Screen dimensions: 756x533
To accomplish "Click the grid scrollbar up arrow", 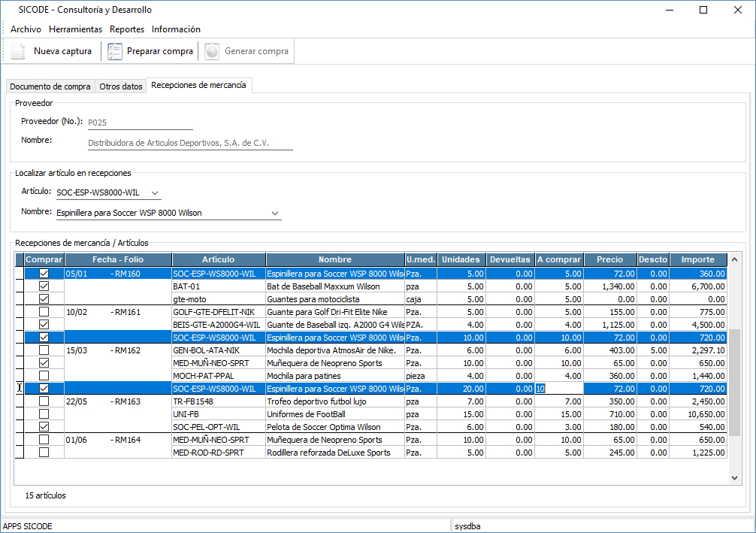I will [734, 259].
